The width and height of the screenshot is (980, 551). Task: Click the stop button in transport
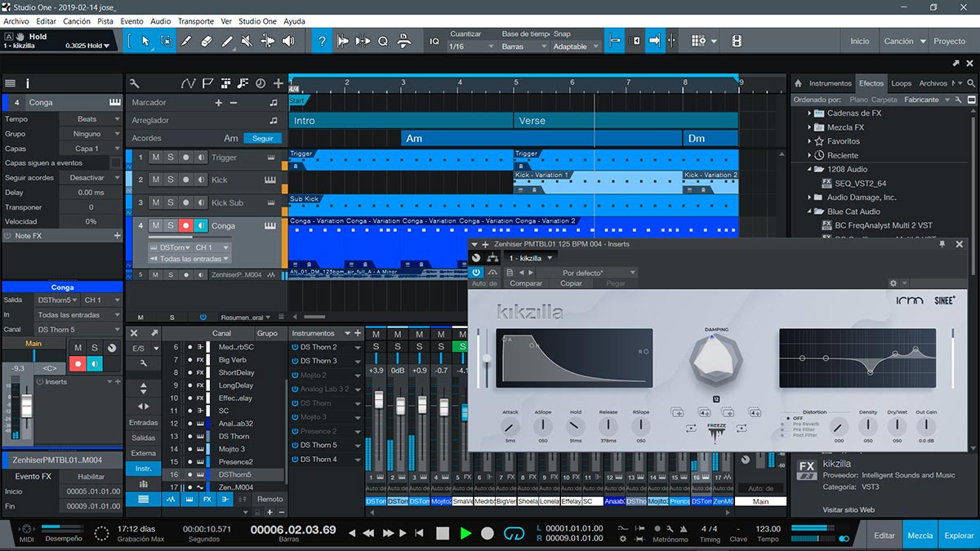pyautogui.click(x=443, y=533)
